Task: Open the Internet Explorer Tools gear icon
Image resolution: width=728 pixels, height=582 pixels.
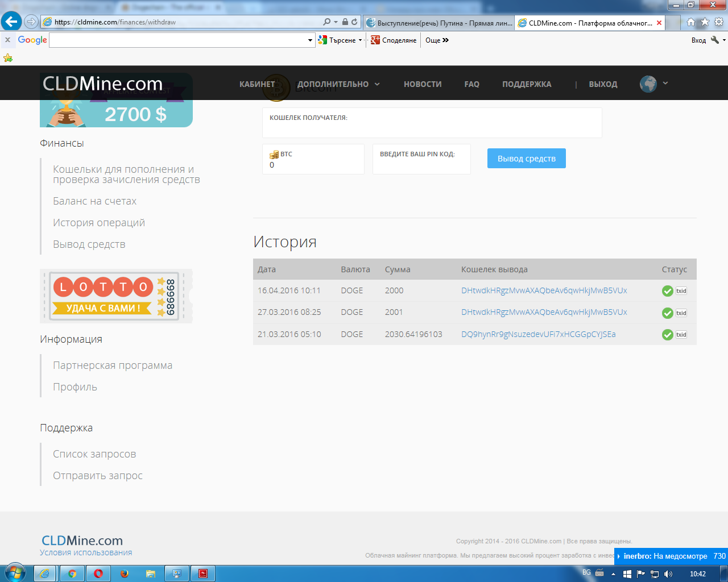Action: click(719, 22)
